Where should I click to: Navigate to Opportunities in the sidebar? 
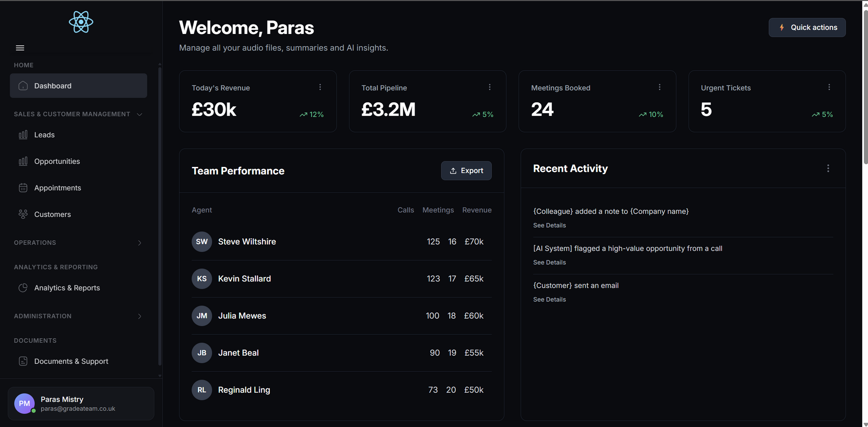pos(57,161)
